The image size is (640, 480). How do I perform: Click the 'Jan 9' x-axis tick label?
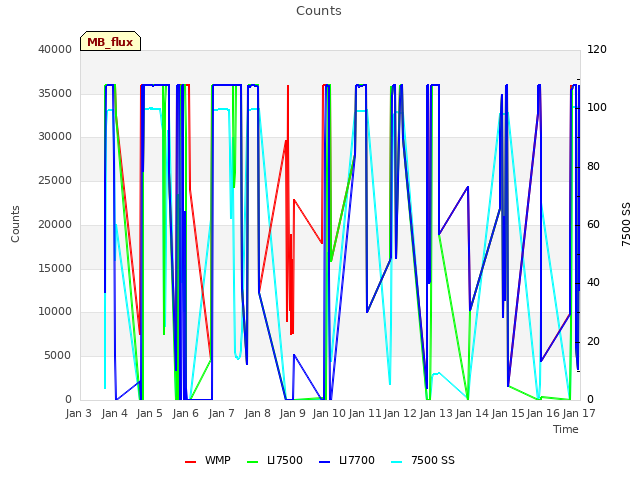[x=293, y=413]
